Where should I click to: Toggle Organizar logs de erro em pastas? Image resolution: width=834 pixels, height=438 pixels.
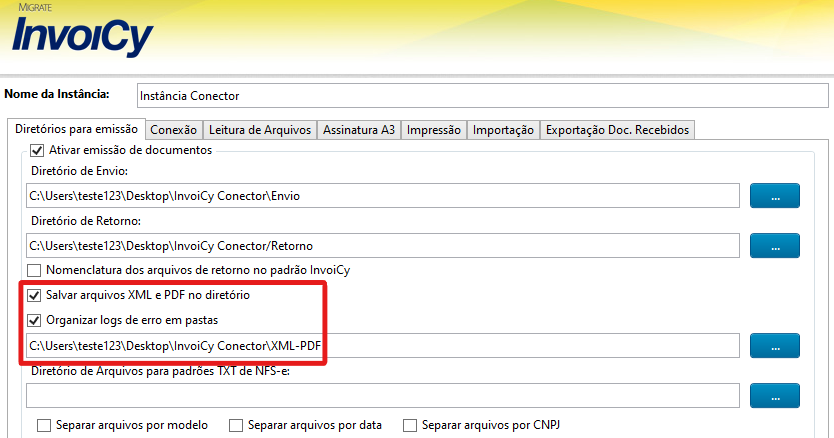click(35, 320)
